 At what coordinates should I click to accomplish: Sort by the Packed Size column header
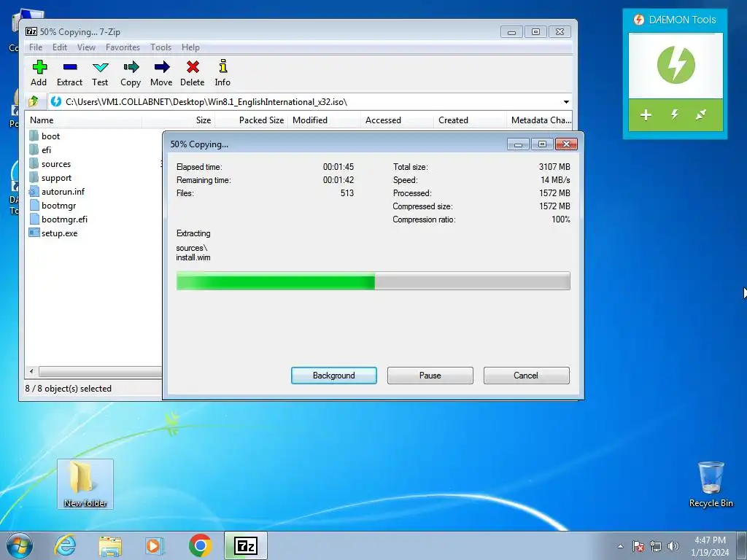[252, 120]
